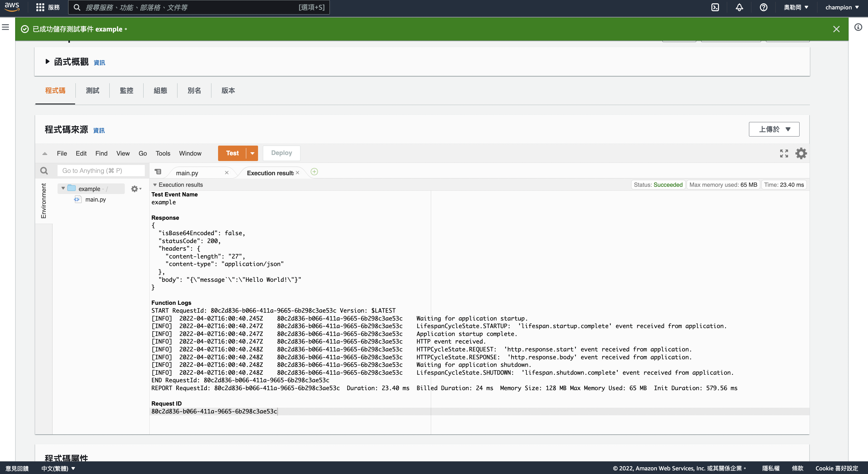Switch to the 監控 tab
This screenshot has height=474, width=868.
pyautogui.click(x=127, y=91)
